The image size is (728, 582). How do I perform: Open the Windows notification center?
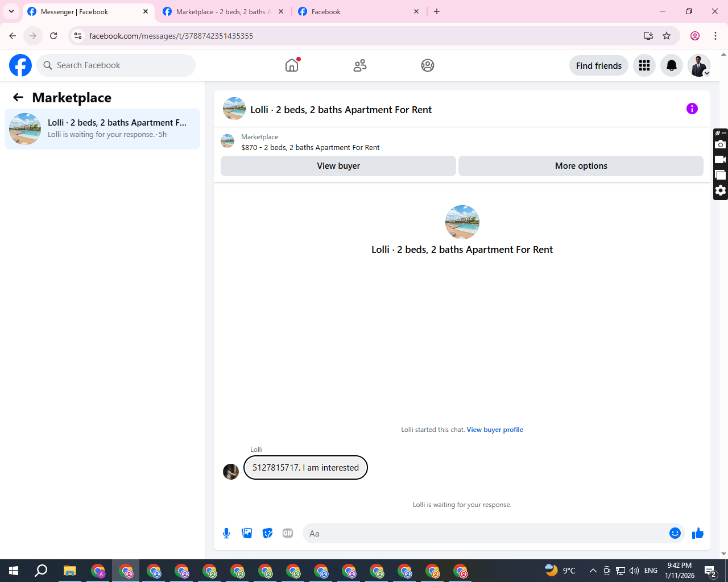[710, 571]
